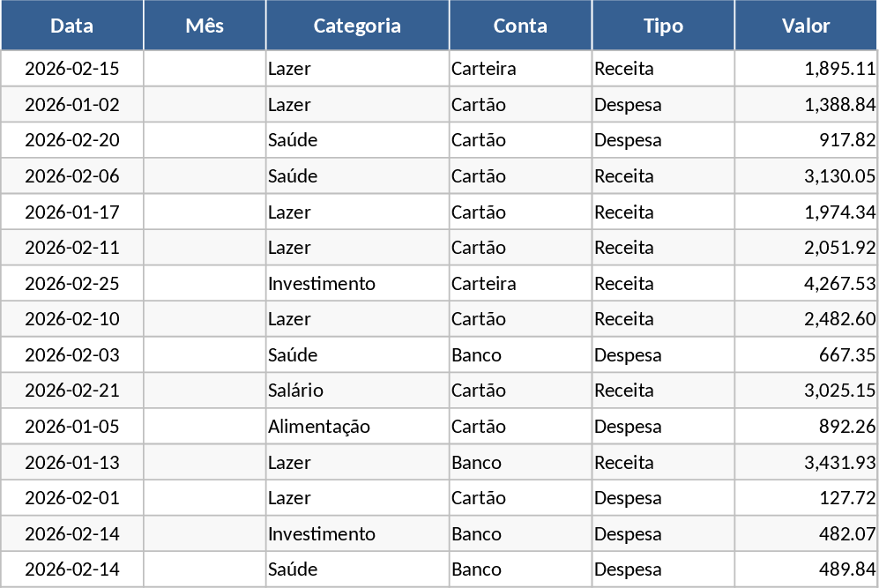Click the date cell 2026-01-05

[72, 427]
